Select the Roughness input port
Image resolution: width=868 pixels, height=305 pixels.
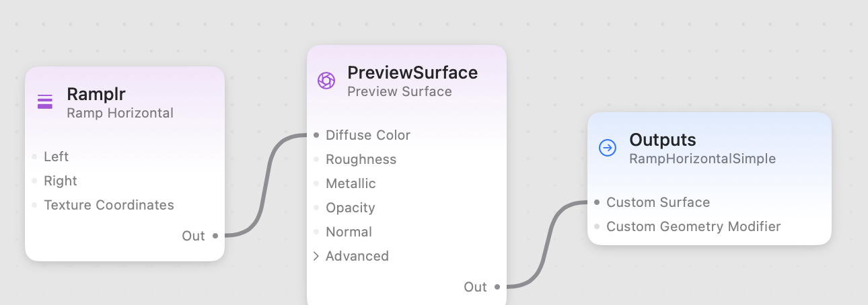point(316,159)
